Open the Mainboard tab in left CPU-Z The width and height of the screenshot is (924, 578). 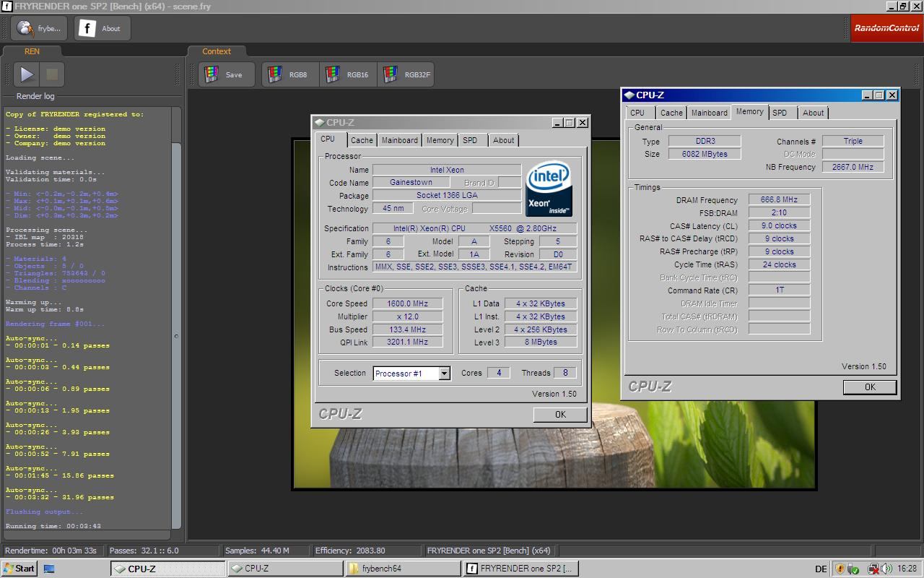(x=399, y=140)
